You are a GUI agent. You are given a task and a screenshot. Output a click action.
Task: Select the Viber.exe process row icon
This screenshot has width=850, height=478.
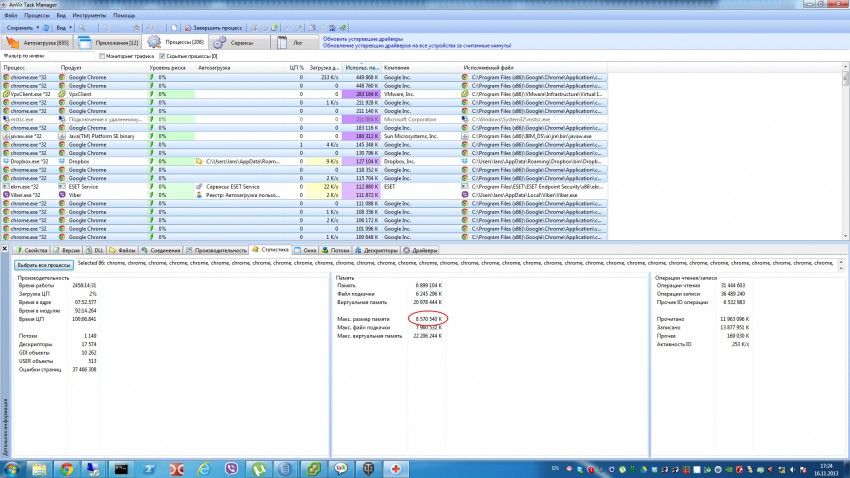(x=6, y=194)
